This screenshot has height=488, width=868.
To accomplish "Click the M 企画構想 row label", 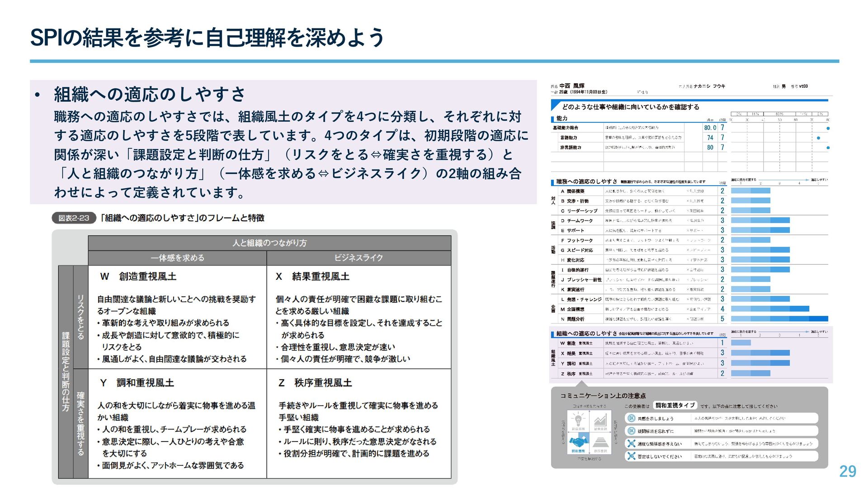I will coord(573,310).
